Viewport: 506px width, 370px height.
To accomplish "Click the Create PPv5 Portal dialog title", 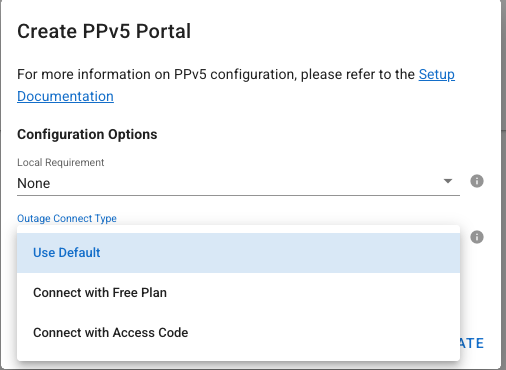I will click(104, 31).
